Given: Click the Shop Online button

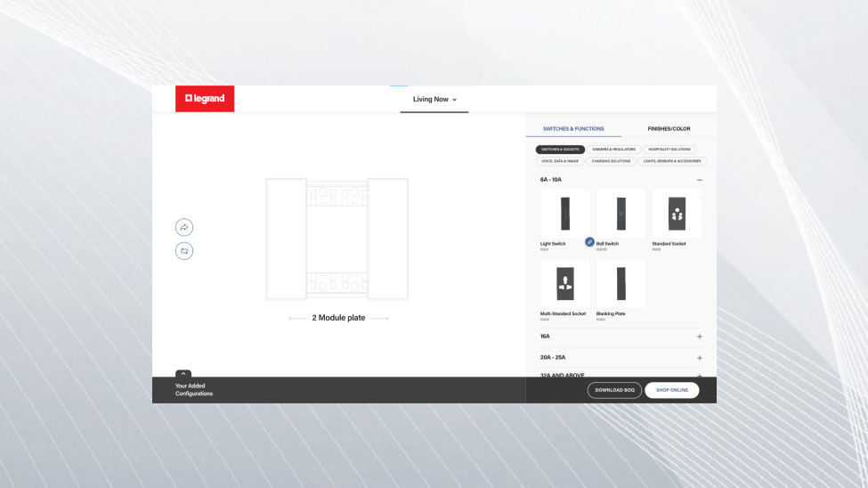Looking at the screenshot, I should [671, 390].
